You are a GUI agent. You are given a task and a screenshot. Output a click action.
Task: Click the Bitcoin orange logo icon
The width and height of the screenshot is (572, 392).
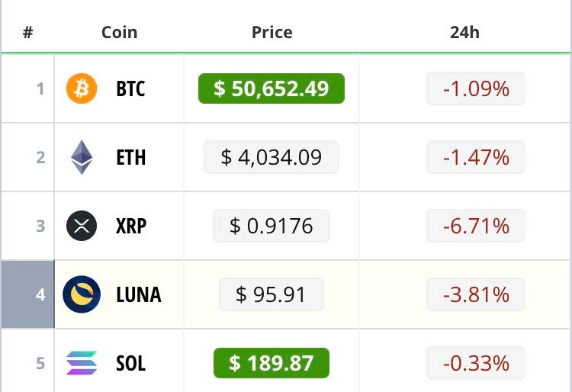click(82, 88)
